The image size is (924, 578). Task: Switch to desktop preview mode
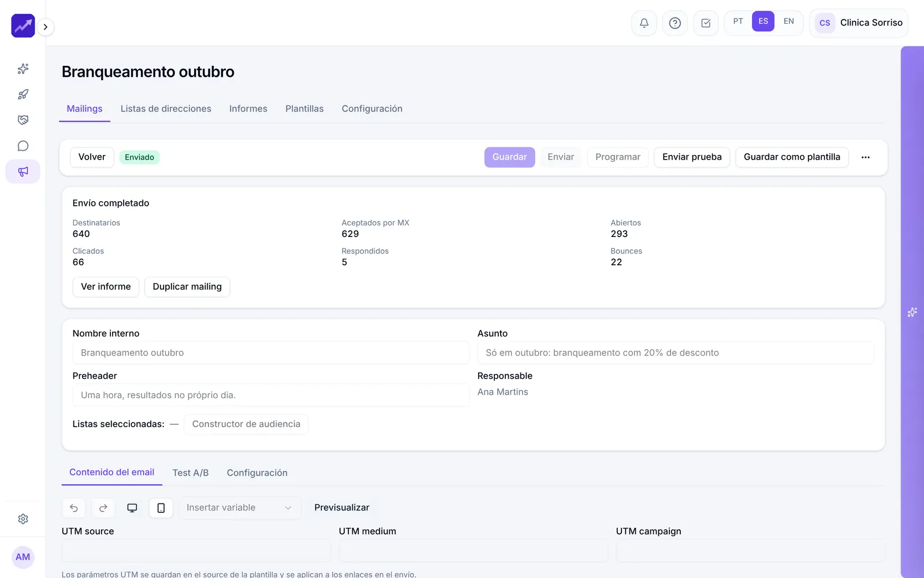132,508
